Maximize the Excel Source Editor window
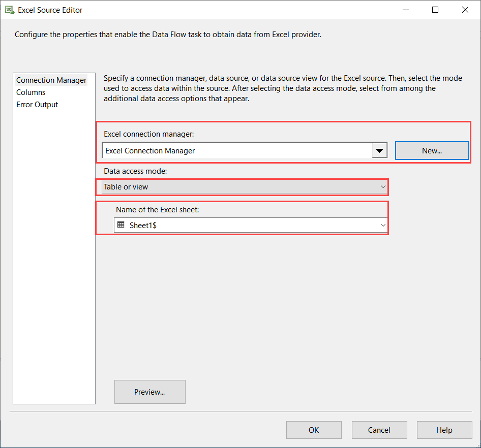Viewport: 481px width, 448px height. pos(435,10)
